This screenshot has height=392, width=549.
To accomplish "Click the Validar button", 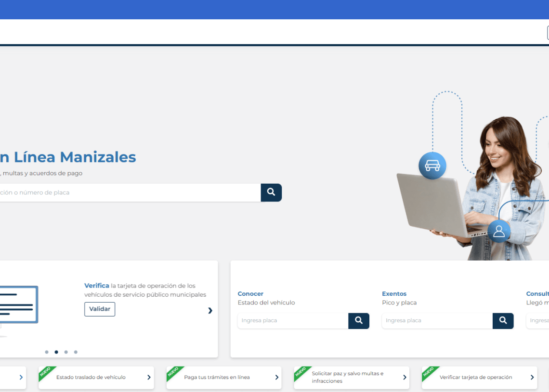I will [x=100, y=309].
